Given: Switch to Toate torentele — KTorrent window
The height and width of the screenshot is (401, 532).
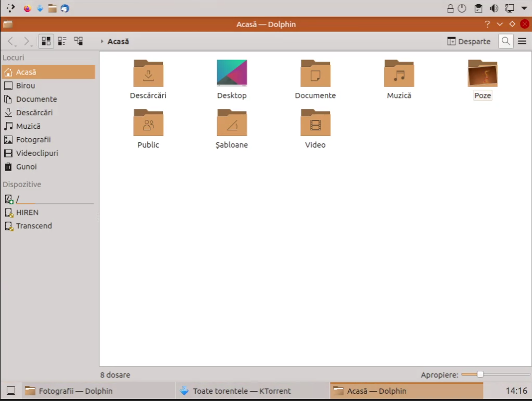Looking at the screenshot, I should point(252,391).
